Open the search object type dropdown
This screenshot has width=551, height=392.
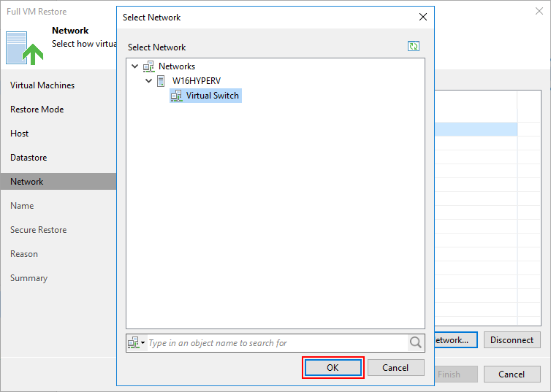pyautogui.click(x=137, y=342)
